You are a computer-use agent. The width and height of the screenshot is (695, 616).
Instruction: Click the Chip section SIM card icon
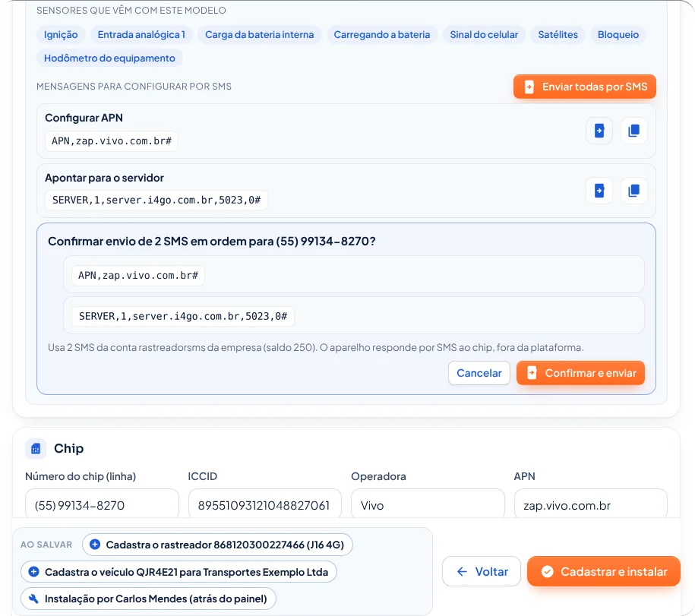36,448
